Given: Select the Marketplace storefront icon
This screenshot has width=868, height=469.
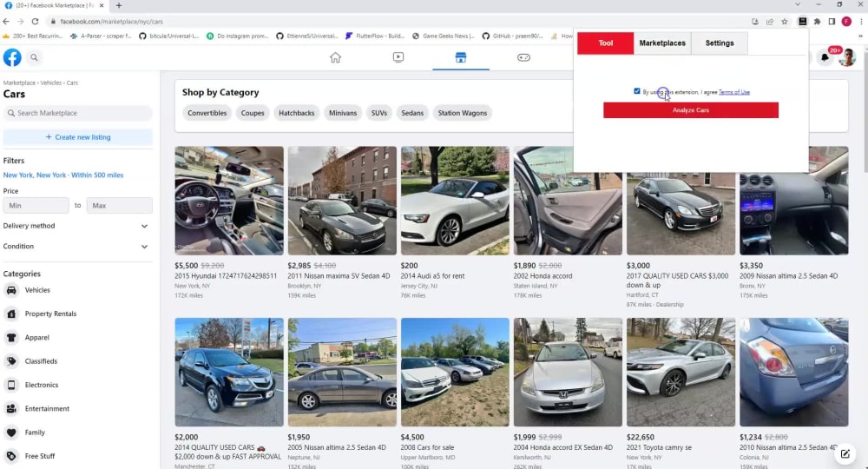Looking at the screenshot, I should [x=461, y=57].
